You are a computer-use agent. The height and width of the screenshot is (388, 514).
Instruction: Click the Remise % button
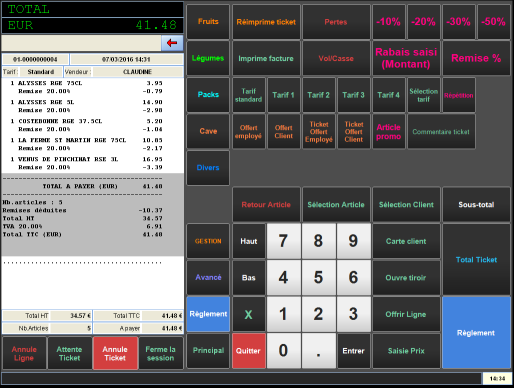tap(476, 58)
